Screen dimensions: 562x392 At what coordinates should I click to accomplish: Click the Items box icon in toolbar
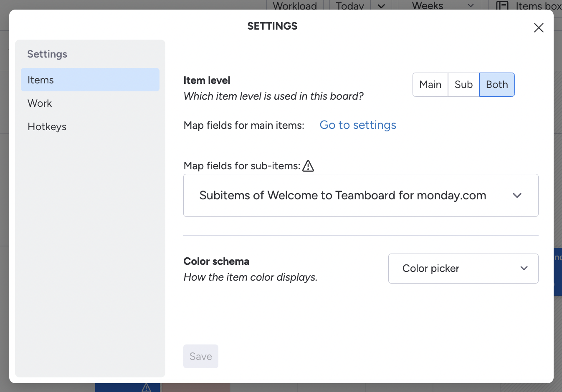tap(502, 6)
